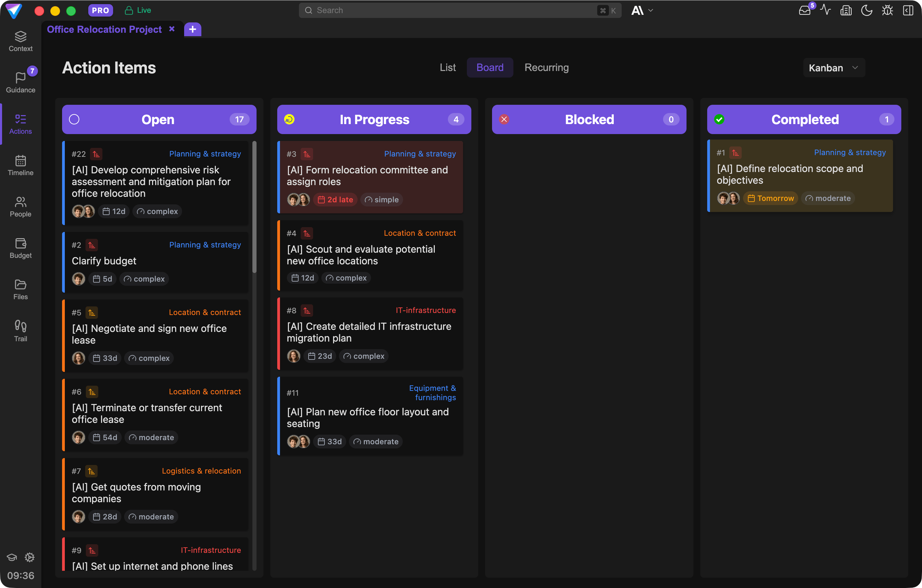Open the People panel

[x=20, y=207]
